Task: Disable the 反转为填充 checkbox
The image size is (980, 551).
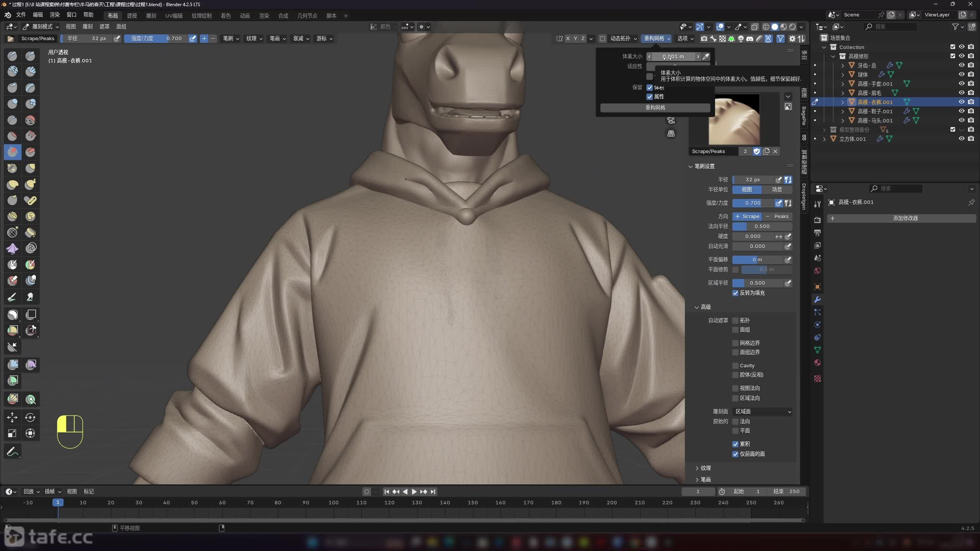Action: (x=735, y=293)
